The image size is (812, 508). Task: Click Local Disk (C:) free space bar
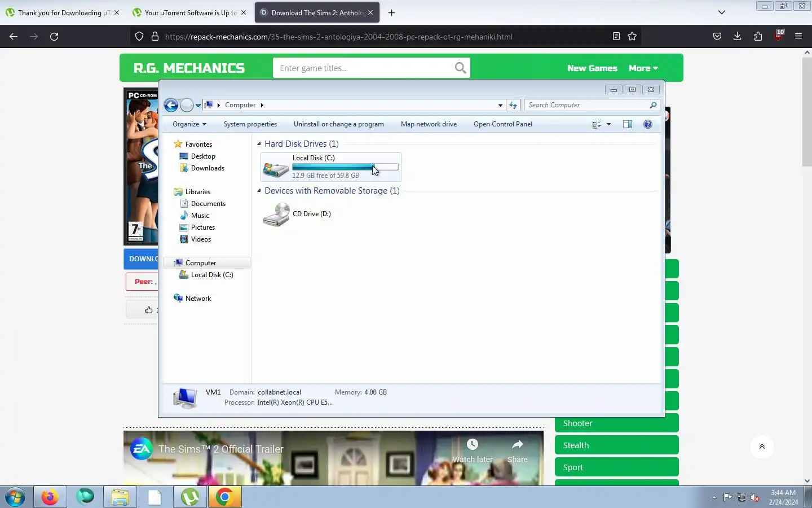click(x=345, y=167)
